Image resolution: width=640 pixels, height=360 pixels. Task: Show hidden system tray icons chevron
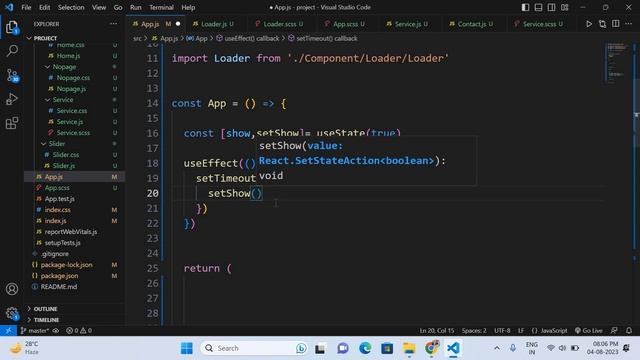coord(497,348)
